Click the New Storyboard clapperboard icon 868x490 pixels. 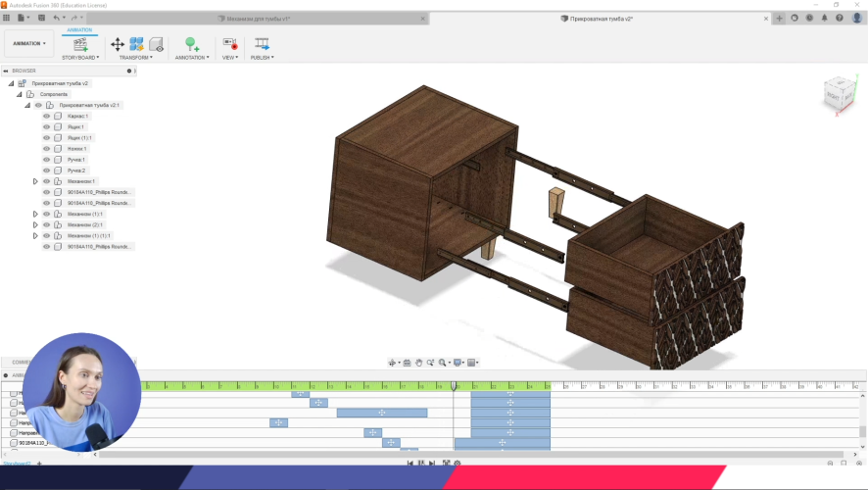[80, 44]
